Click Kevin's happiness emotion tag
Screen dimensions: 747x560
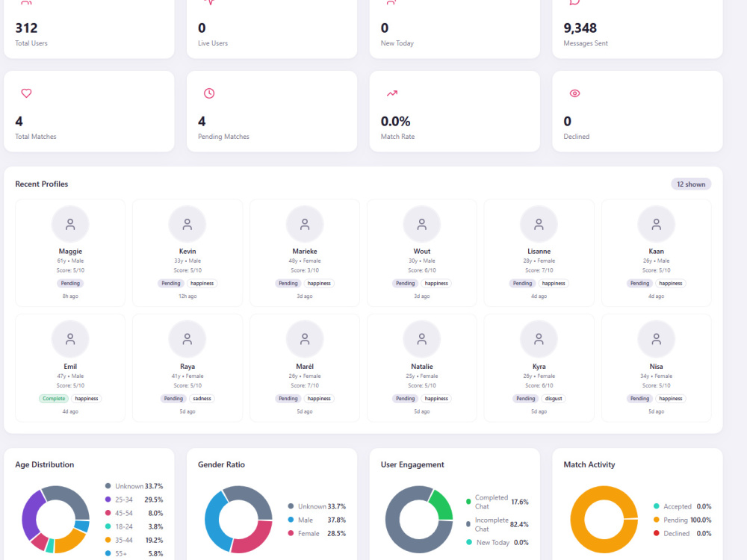202,283
